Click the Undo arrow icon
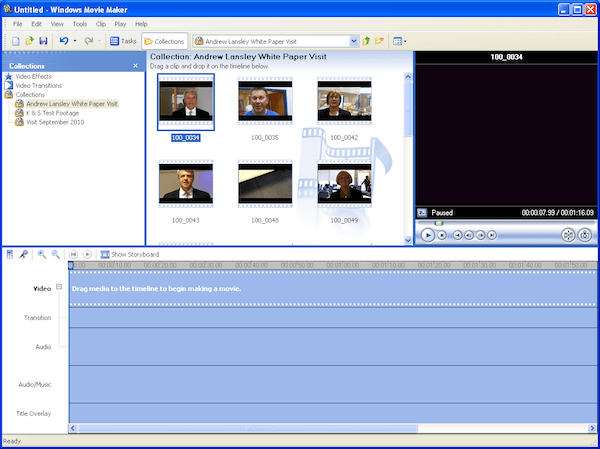The height and width of the screenshot is (449, 600). tap(64, 41)
